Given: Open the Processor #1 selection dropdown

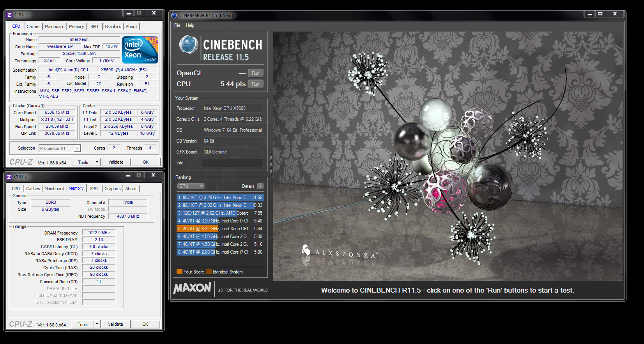Looking at the screenshot, I should coord(60,148).
